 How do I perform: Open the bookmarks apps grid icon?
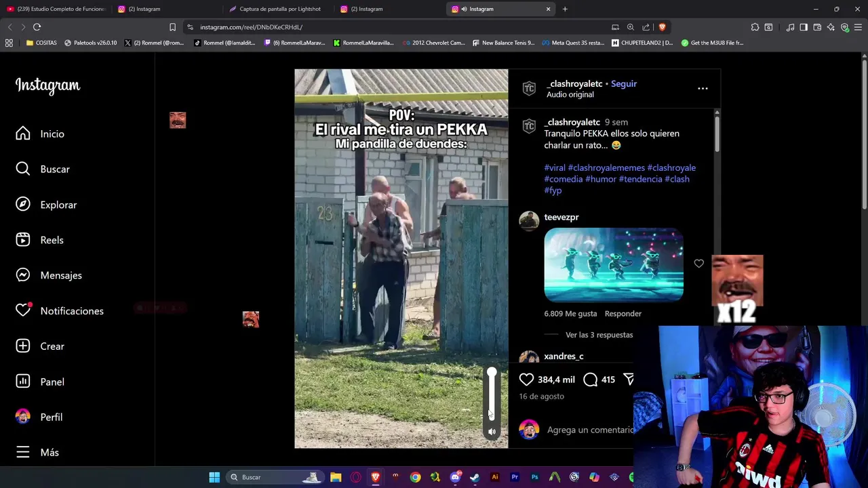pyautogui.click(x=9, y=43)
